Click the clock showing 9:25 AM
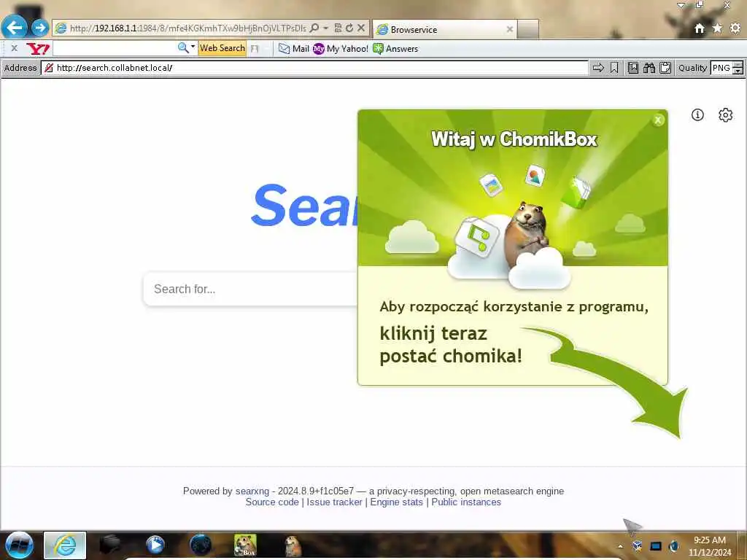The height and width of the screenshot is (560, 747). [x=709, y=546]
